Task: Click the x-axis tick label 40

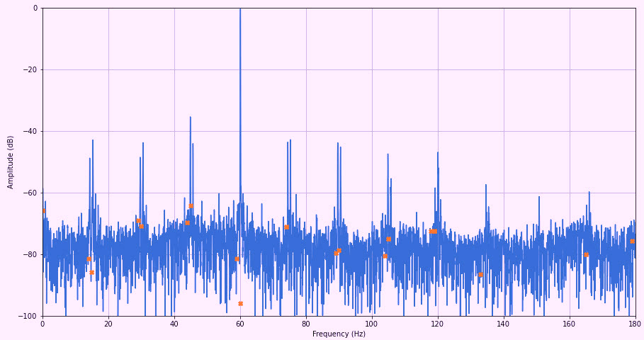Action: pyautogui.click(x=174, y=324)
